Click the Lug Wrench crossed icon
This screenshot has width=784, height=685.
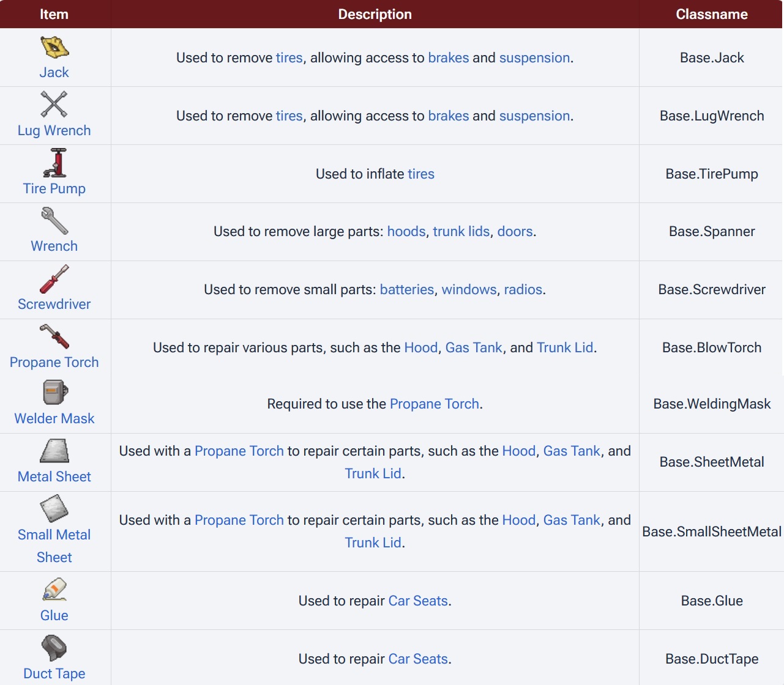54,104
